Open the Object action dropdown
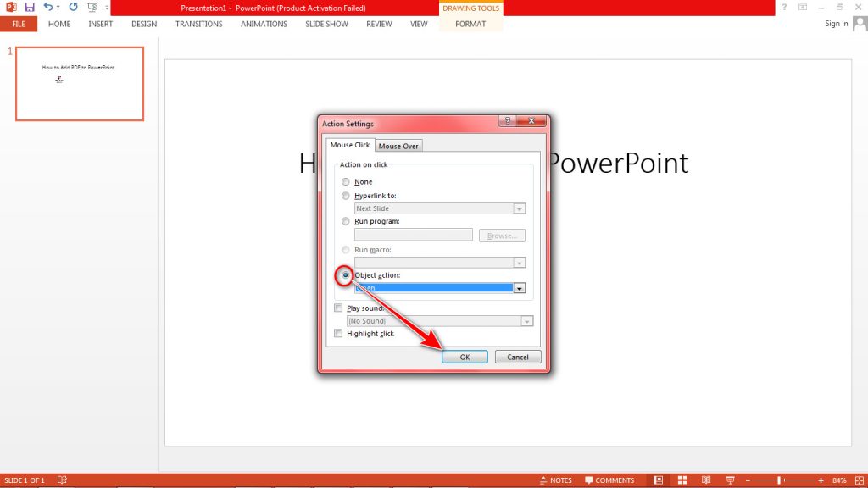Viewport: 868px width, 488px height. [519, 288]
